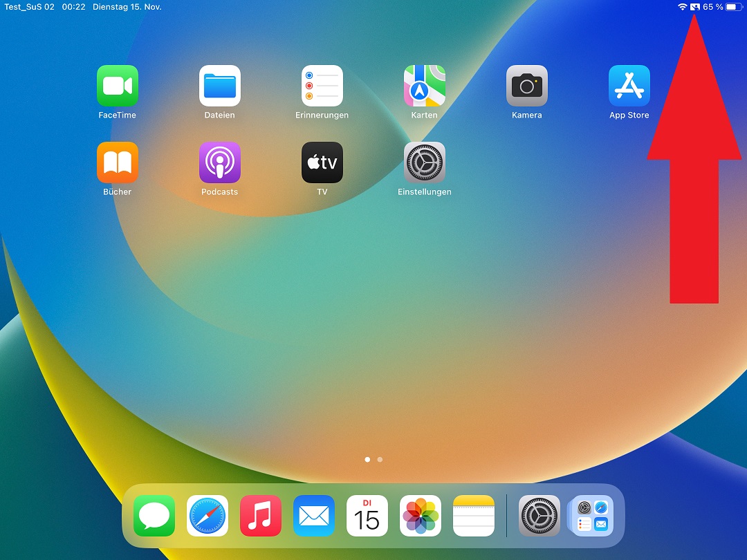Tap the 00:22 clock in status bar
The height and width of the screenshot is (560, 747).
[73, 7]
